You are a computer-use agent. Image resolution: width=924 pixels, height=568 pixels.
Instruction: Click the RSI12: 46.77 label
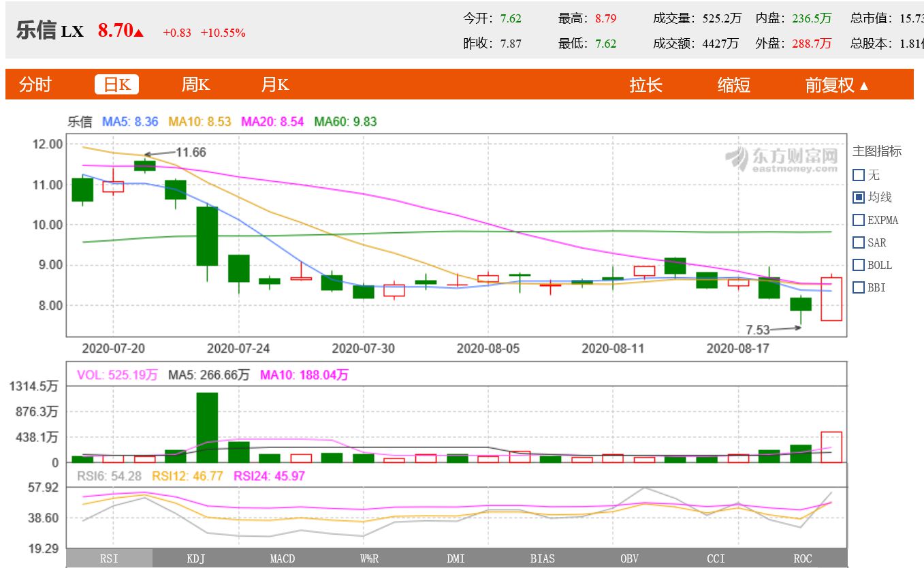(187, 476)
